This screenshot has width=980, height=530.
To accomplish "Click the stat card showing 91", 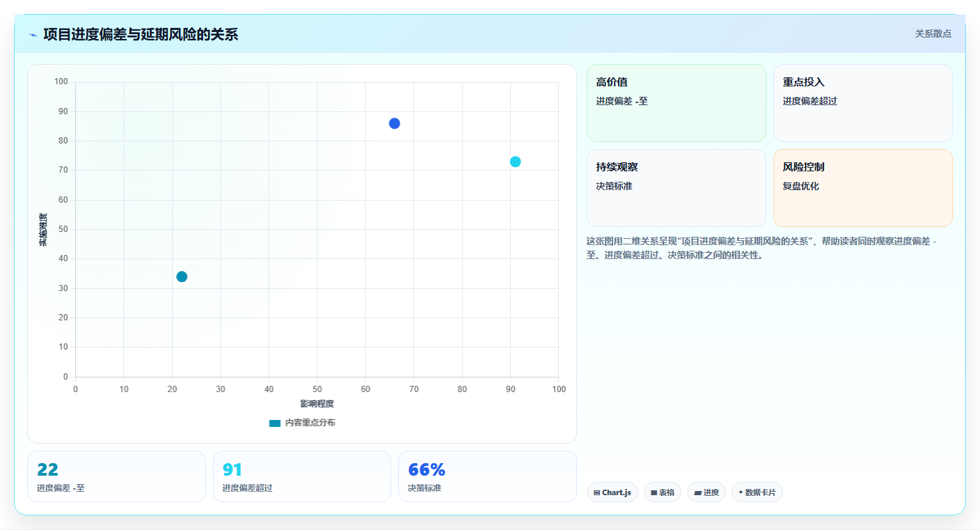I will click(302, 476).
